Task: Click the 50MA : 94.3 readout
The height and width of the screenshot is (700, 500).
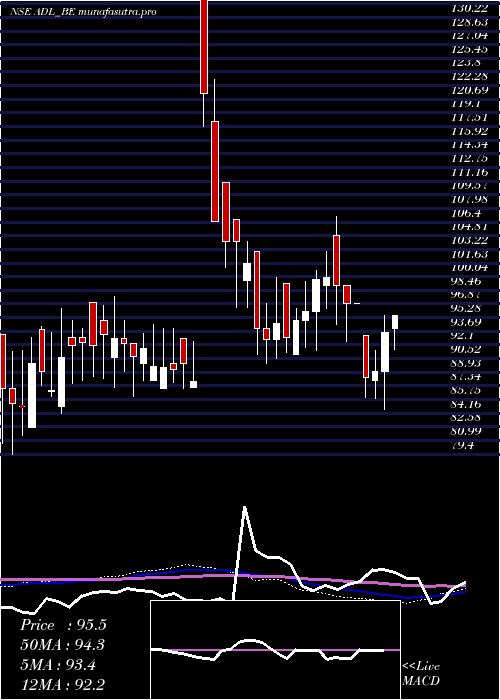Action: coord(63,645)
